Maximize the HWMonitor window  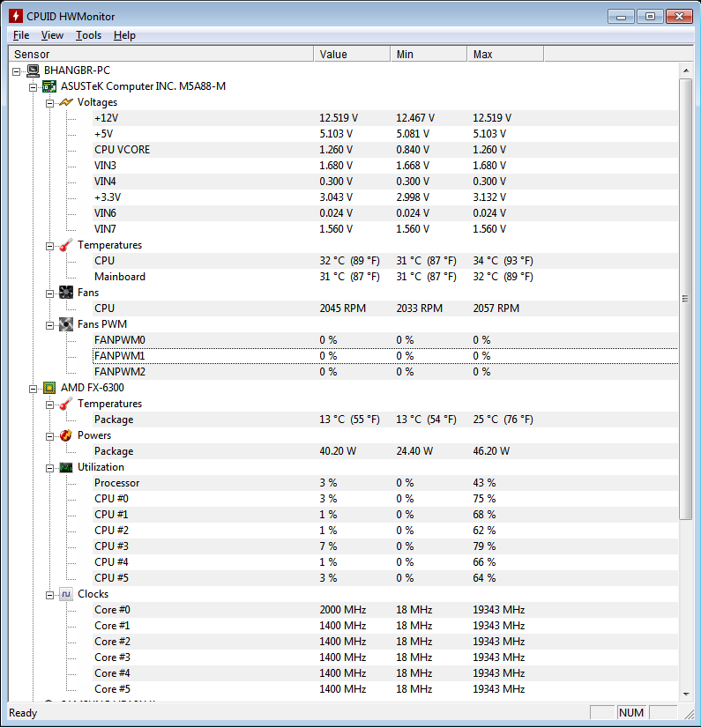click(x=650, y=17)
